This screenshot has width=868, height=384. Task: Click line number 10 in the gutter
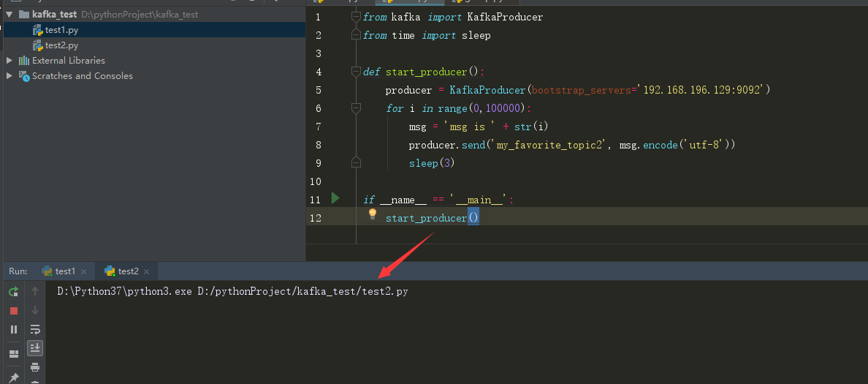point(316,181)
